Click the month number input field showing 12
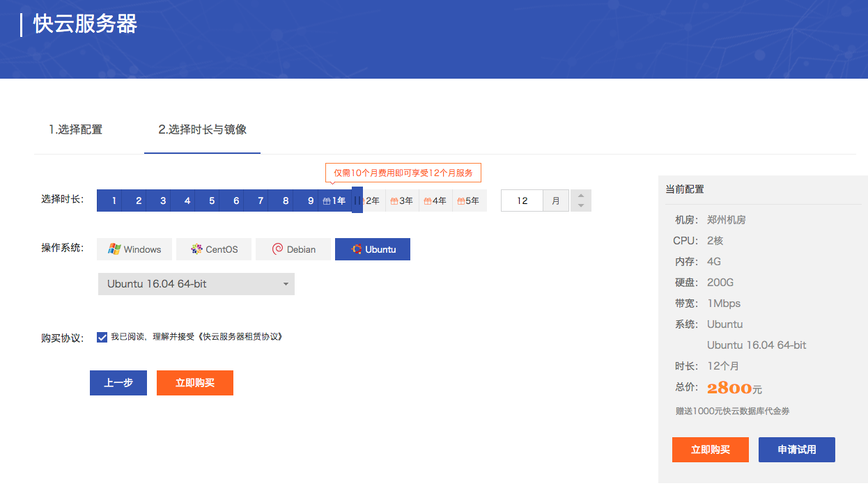This screenshot has height=495, width=868. (522, 200)
